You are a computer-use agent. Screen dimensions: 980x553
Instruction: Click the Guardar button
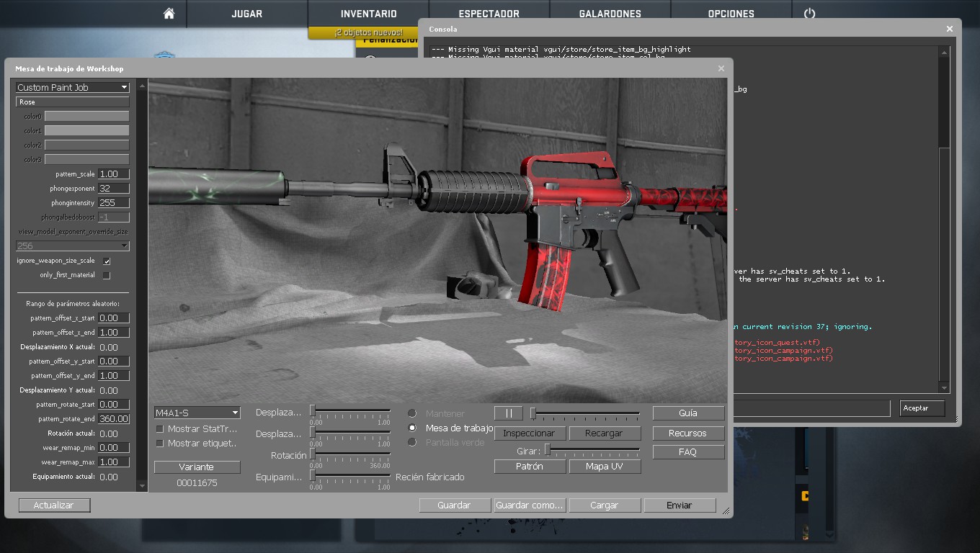[x=455, y=505]
